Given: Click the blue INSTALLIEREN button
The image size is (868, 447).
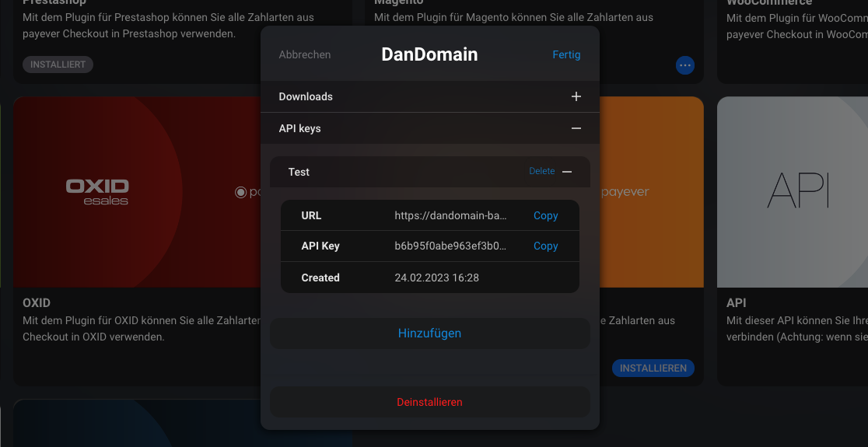Looking at the screenshot, I should (x=653, y=368).
